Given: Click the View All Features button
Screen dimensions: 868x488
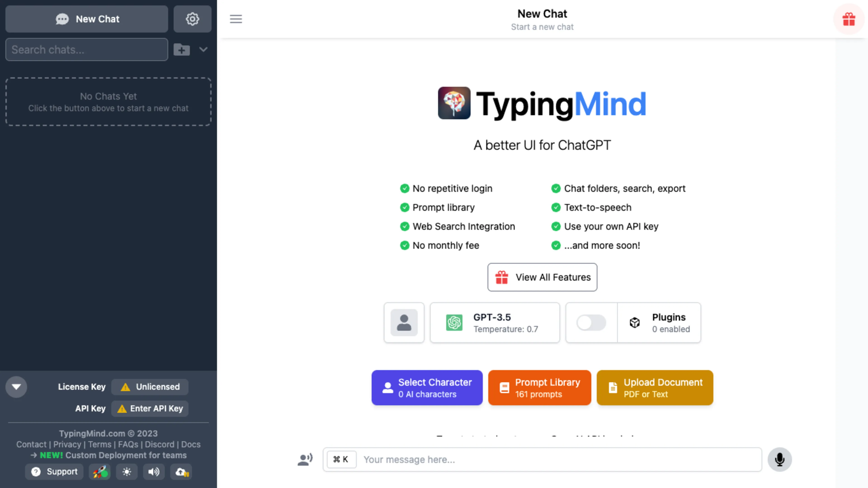Looking at the screenshot, I should (542, 277).
